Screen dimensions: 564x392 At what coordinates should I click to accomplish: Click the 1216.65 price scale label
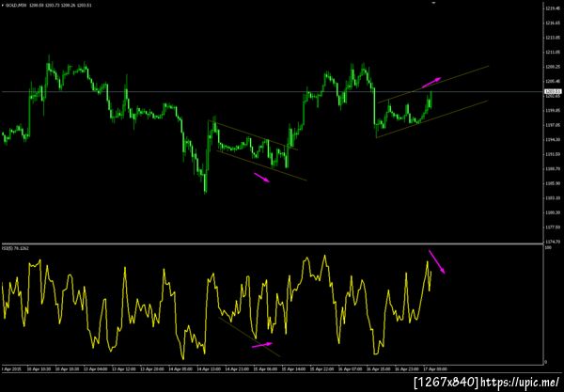pyautogui.click(x=554, y=23)
